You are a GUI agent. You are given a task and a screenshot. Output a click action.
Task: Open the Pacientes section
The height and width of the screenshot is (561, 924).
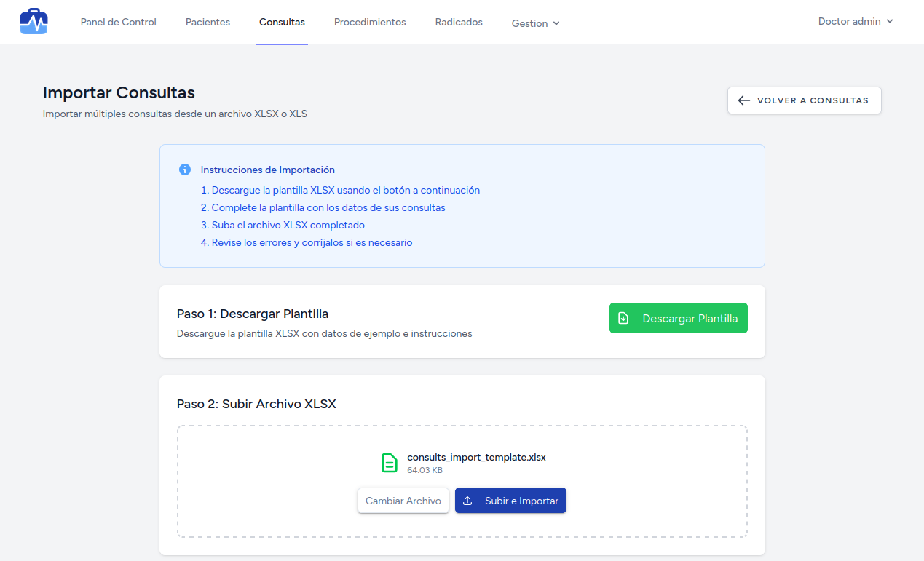pyautogui.click(x=208, y=22)
